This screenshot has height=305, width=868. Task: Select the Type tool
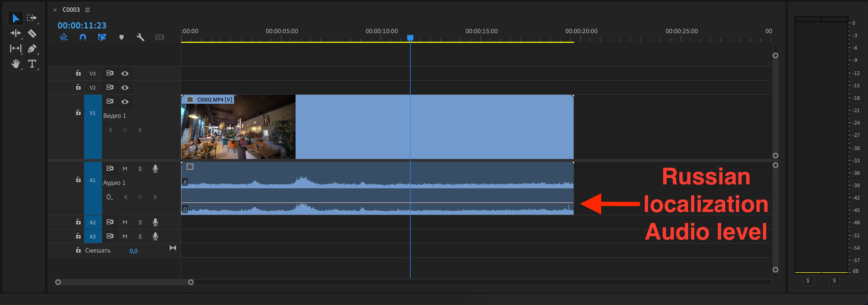[x=32, y=64]
